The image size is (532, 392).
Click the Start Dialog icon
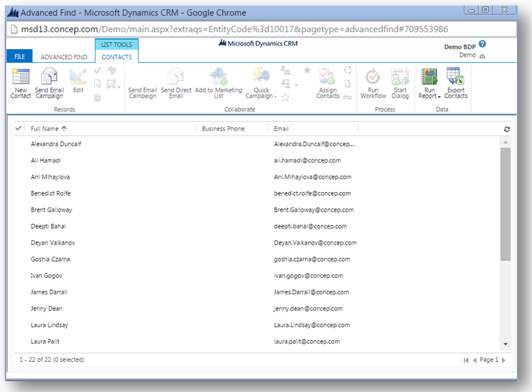400,76
